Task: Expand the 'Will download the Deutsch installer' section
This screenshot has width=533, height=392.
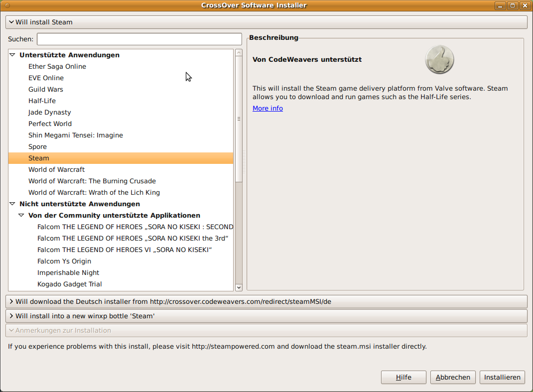Action: click(266, 301)
